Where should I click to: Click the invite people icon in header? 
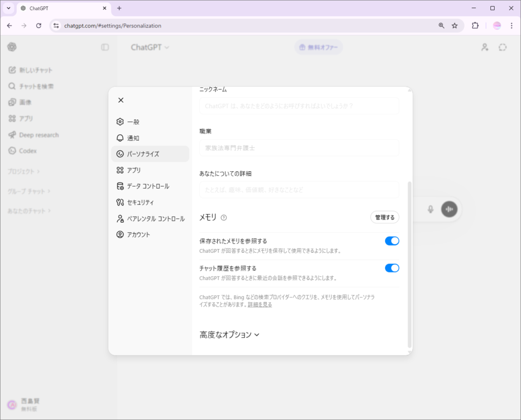click(485, 47)
